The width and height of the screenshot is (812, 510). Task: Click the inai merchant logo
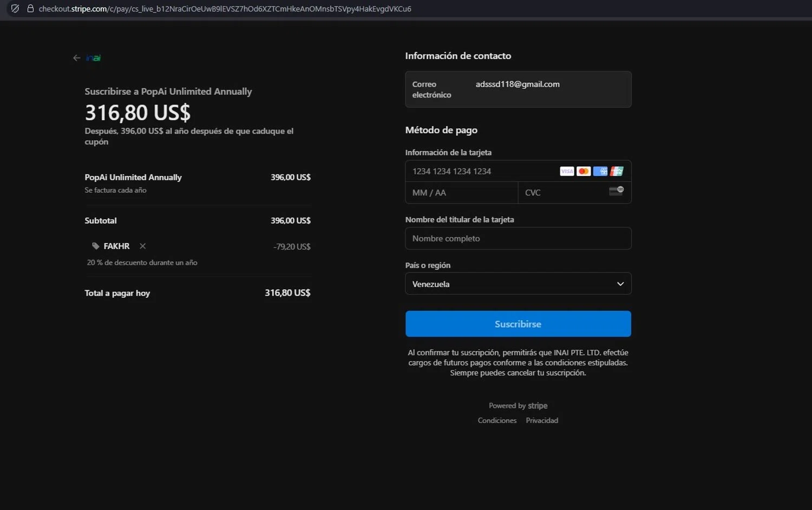(93, 58)
